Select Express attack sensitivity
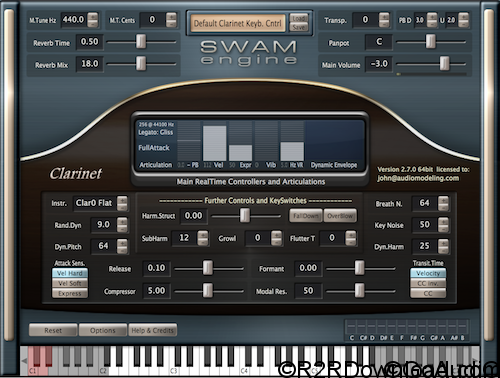Screen dimensions: 500x378 tap(70, 293)
